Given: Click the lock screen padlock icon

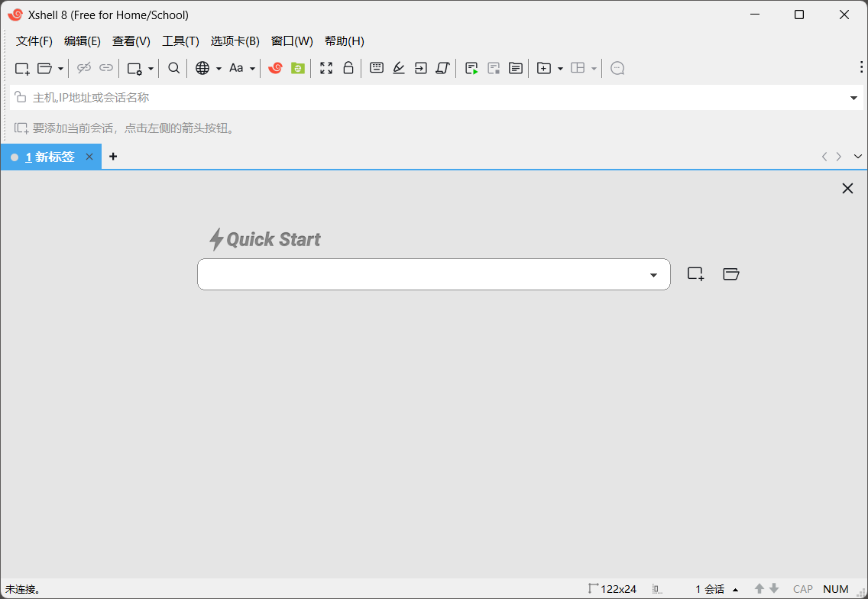Looking at the screenshot, I should pyautogui.click(x=348, y=68).
